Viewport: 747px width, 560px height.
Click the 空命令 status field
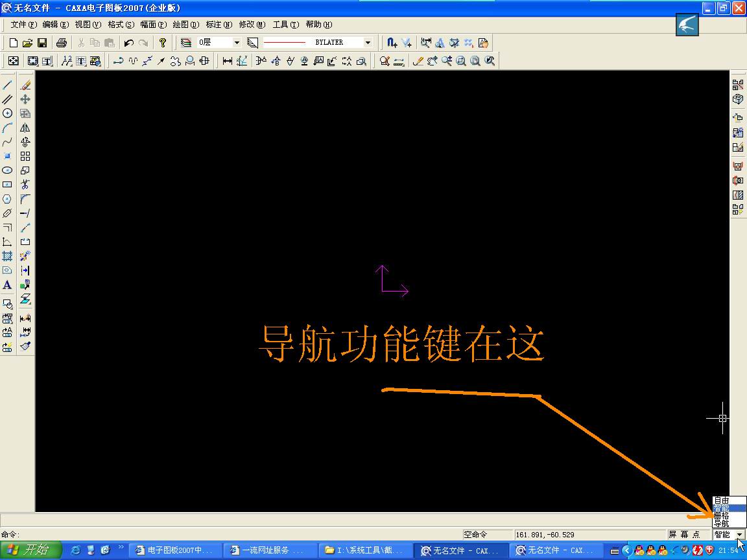pos(487,535)
